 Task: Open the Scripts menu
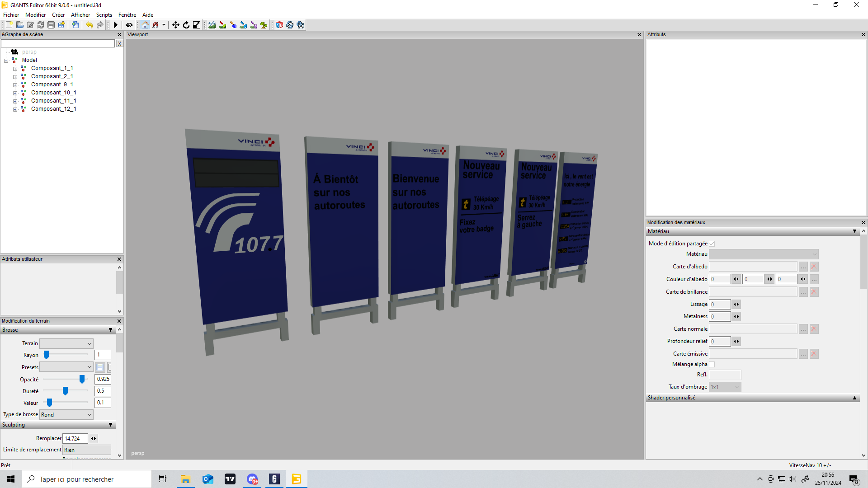pos(104,14)
